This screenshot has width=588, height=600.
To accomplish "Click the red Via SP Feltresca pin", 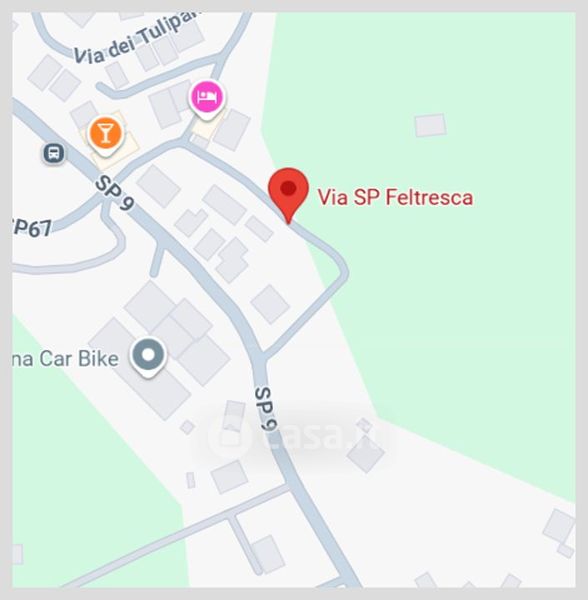I will pos(288,195).
